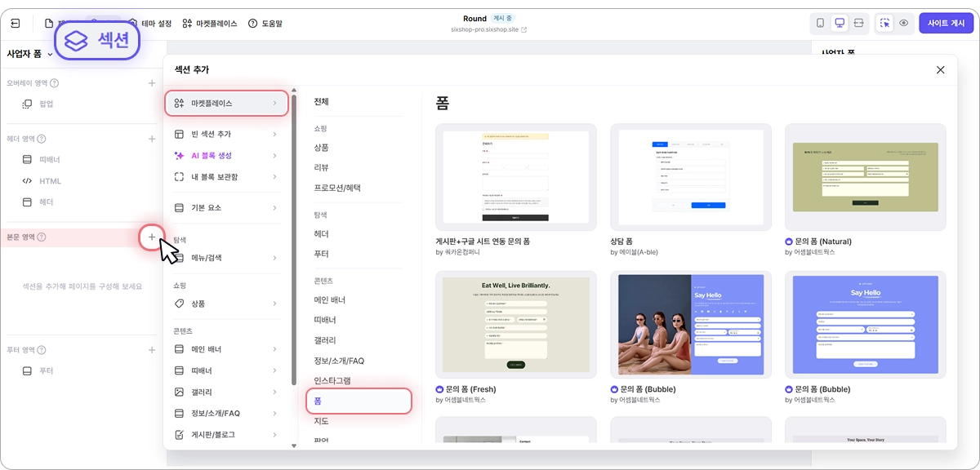Switch to mobile device preview
980x470 pixels.
[820, 24]
